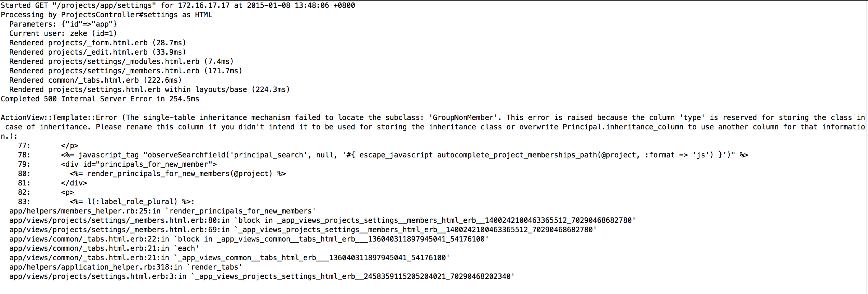Click the _members.html.erb:80 stack trace line
Image resolution: width=868 pixels, height=294 pixels.
[x=322, y=220]
